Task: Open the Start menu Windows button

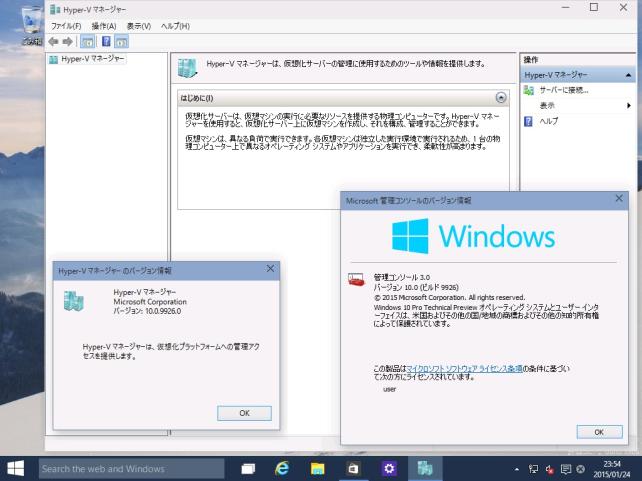Action: click(16, 468)
